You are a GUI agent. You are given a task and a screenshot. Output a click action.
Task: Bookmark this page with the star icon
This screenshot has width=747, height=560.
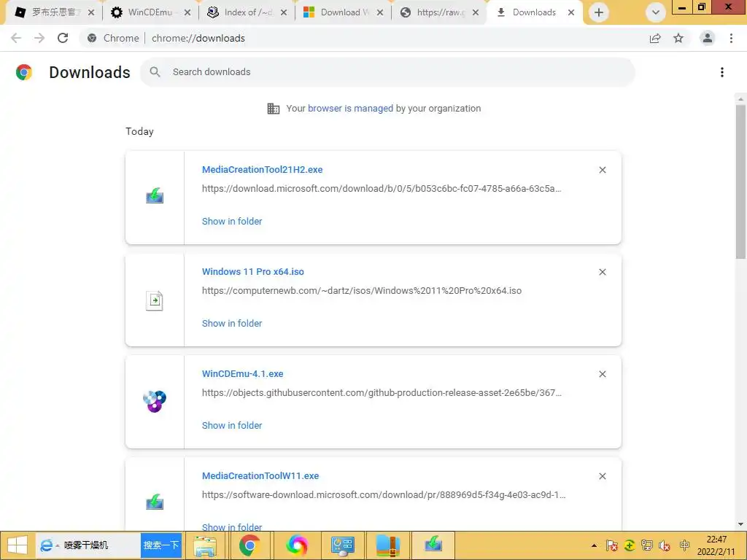pos(678,38)
